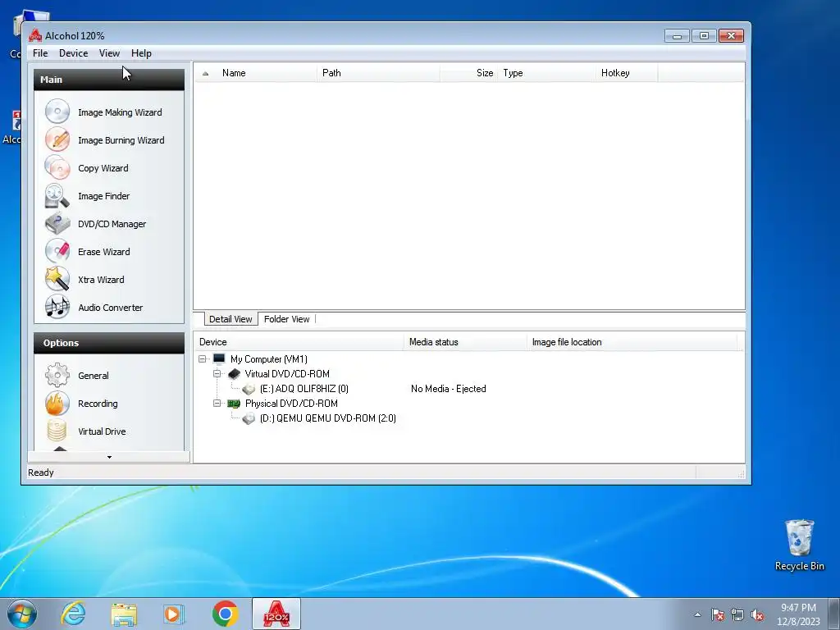
Task: Toggle sort arrow in list header
Action: tap(205, 73)
